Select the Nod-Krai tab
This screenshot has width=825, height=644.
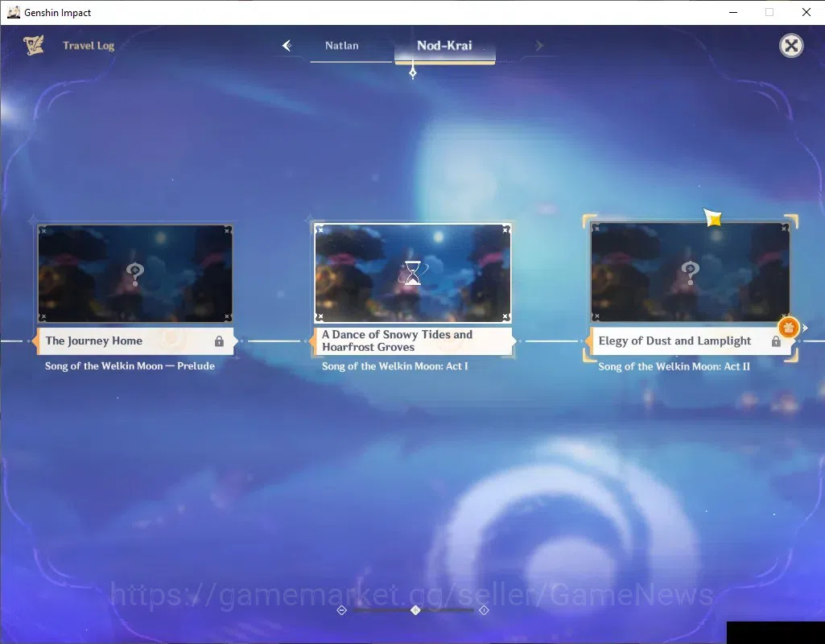point(444,46)
